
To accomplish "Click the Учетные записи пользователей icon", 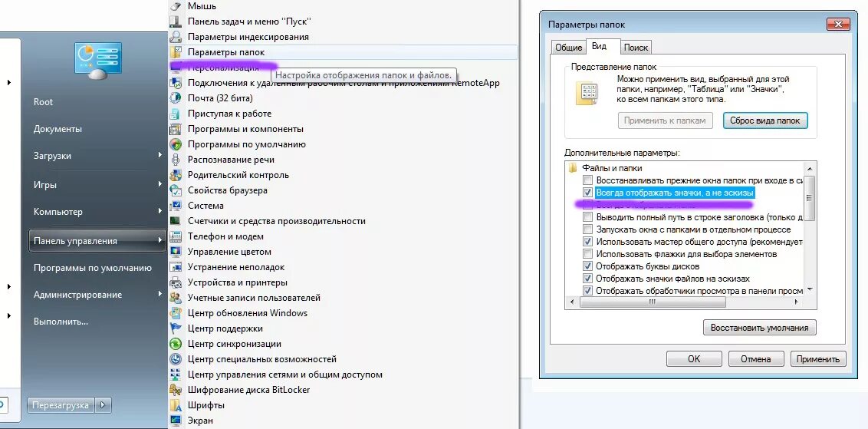I will (176, 298).
